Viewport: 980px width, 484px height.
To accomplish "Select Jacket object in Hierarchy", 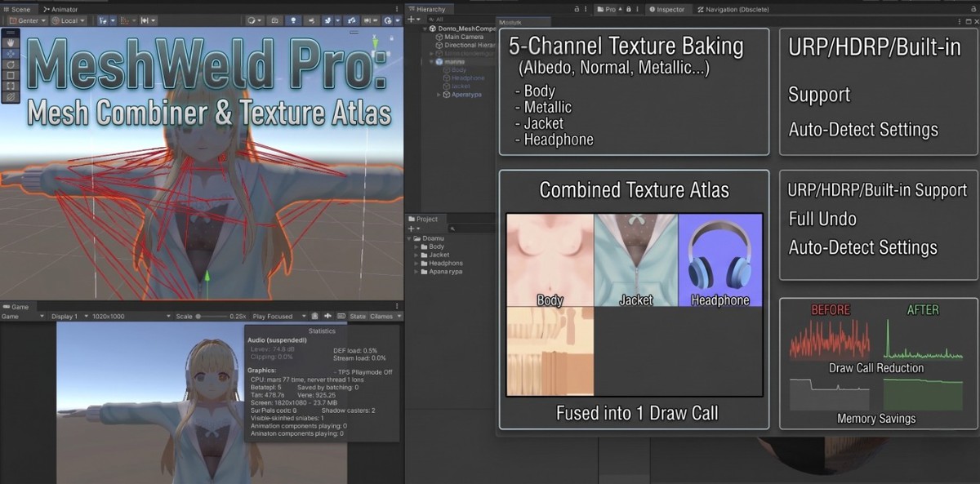I will click(x=461, y=87).
